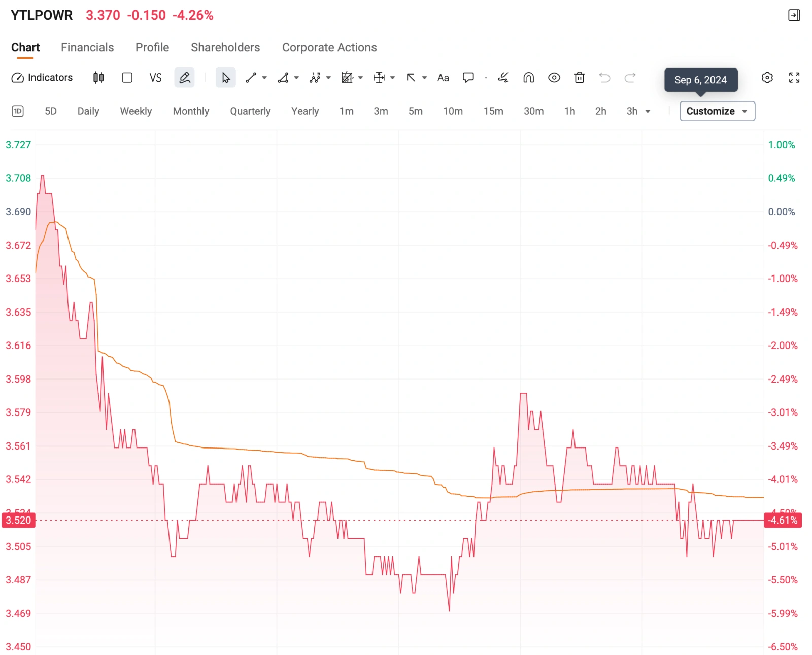Open the Corporate Actions tab
The image size is (812, 655).
pos(329,47)
